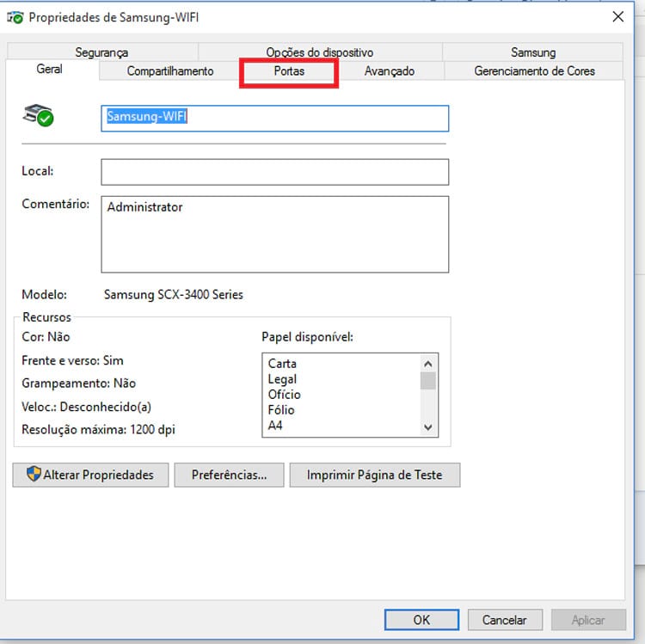This screenshot has width=645, height=644.
Task: Select the Geral tab
Action: 49,69
